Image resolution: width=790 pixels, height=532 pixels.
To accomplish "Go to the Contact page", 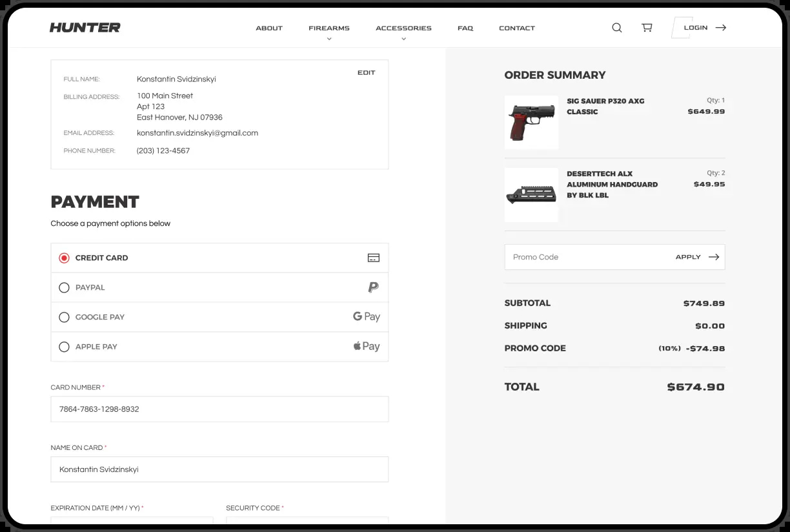I will (517, 28).
